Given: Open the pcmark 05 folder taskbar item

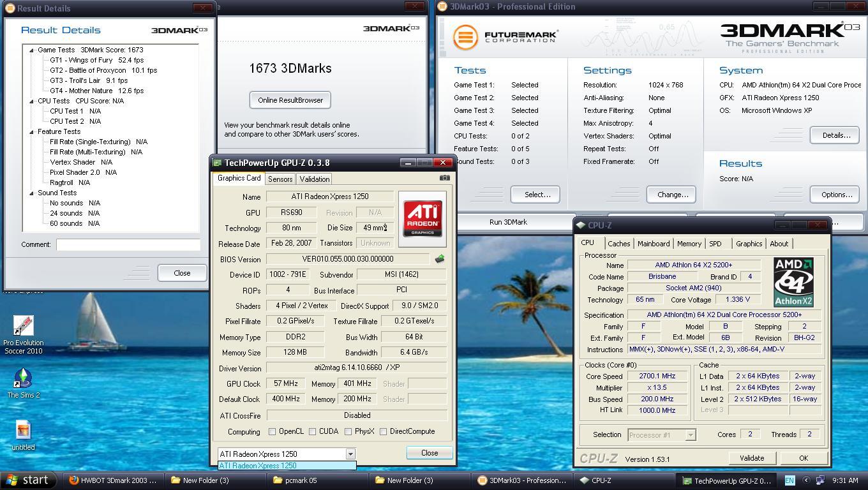Looking at the screenshot, I should 317,480.
